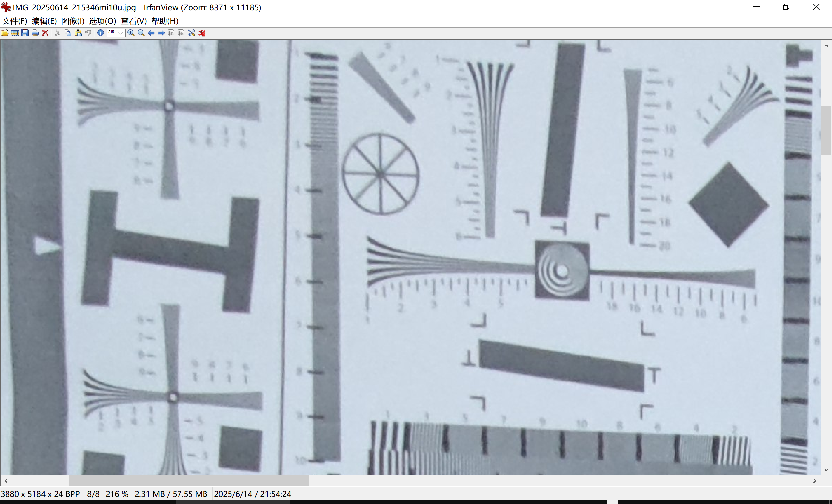Go to next image arrow

point(161,33)
